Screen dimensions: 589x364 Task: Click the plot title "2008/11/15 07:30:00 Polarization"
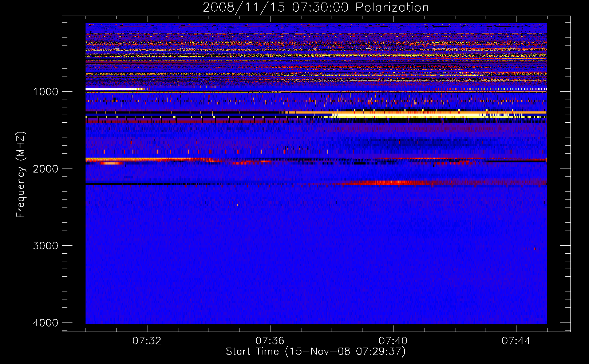tap(316, 7)
